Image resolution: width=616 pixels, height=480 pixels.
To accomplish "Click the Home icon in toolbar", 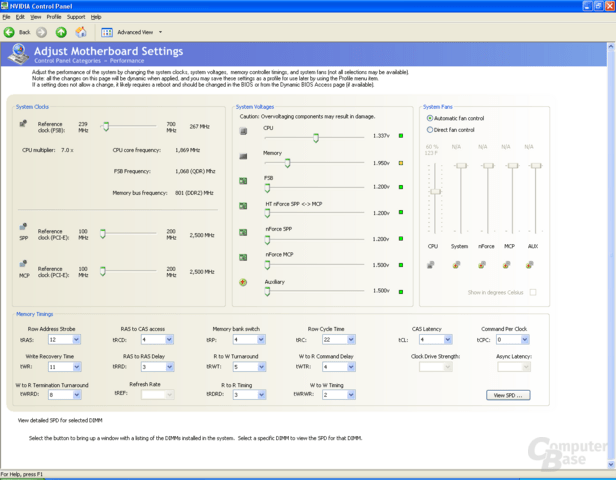I will pyautogui.click(x=81, y=32).
